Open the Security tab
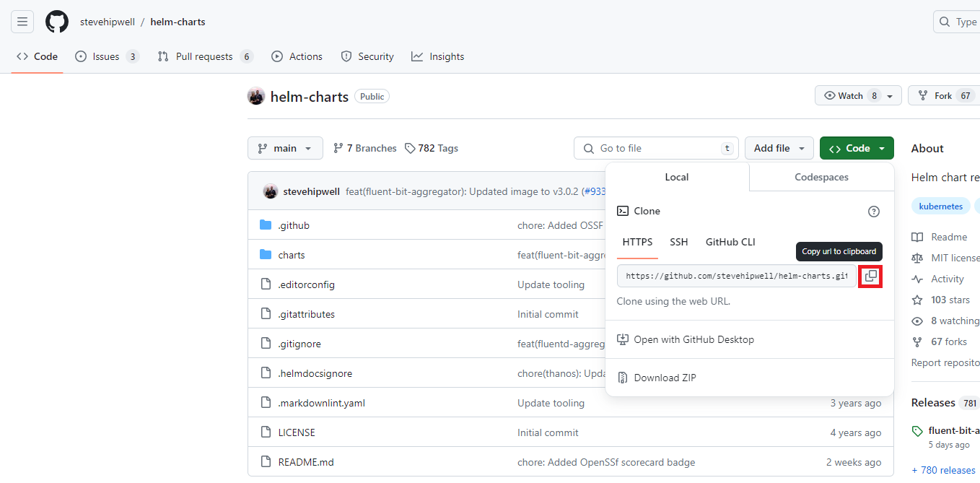Screen dimensions: 980x483 [367, 56]
